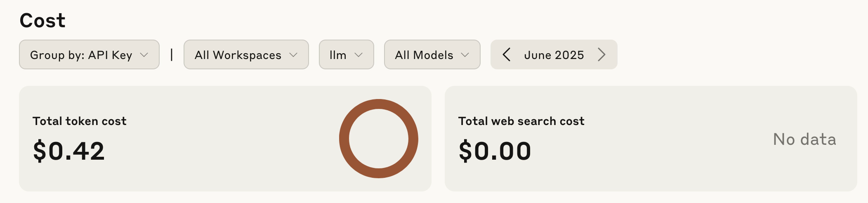Click the chevron beside All Workspaces
This screenshot has width=868, height=203.
[293, 55]
